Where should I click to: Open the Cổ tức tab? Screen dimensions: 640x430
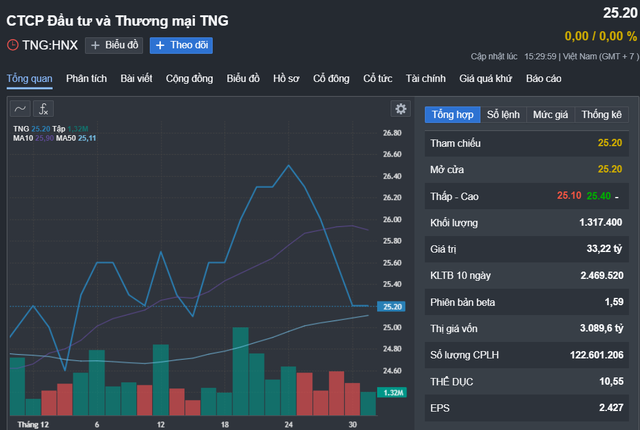[378, 78]
